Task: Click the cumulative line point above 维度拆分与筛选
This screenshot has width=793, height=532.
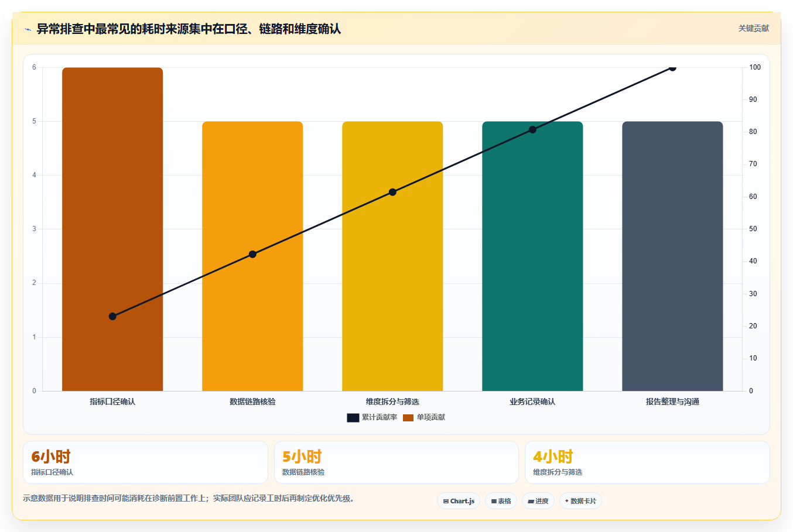Action: [x=392, y=192]
